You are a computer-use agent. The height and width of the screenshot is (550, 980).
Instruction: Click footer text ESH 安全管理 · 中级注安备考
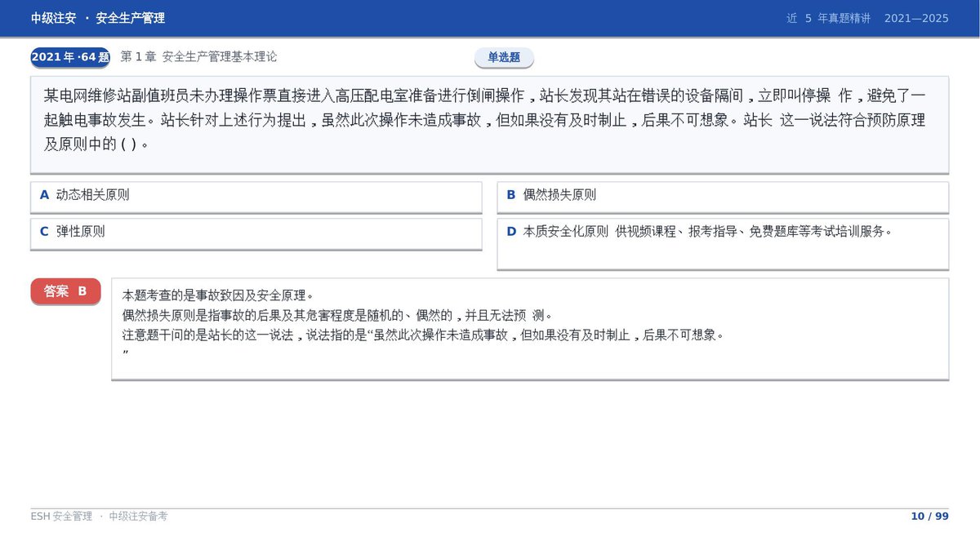tap(99, 517)
